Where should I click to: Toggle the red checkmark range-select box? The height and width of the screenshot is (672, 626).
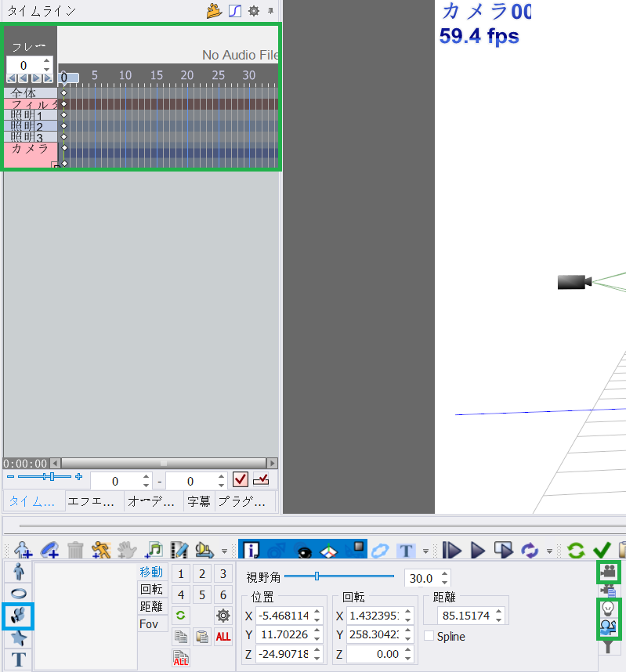(241, 480)
